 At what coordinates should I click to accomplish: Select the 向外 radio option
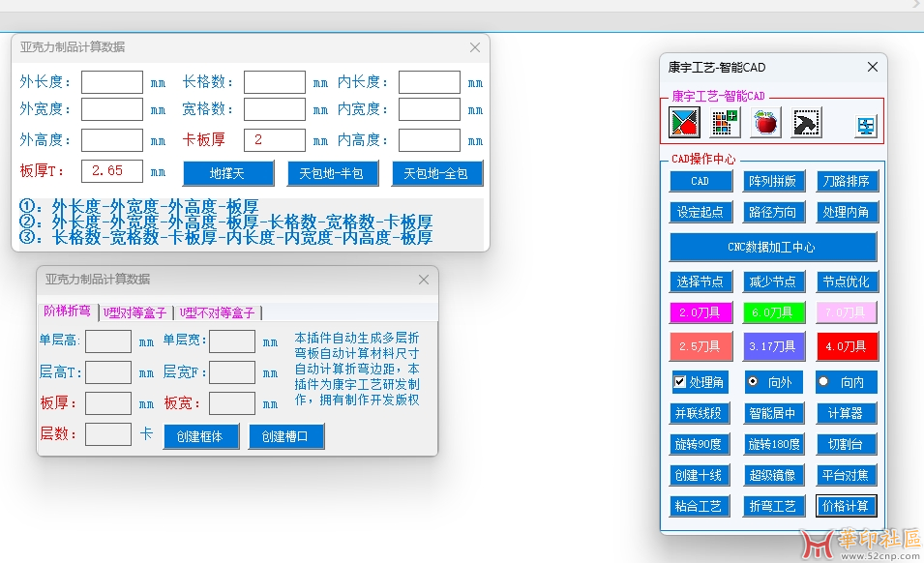772,382
